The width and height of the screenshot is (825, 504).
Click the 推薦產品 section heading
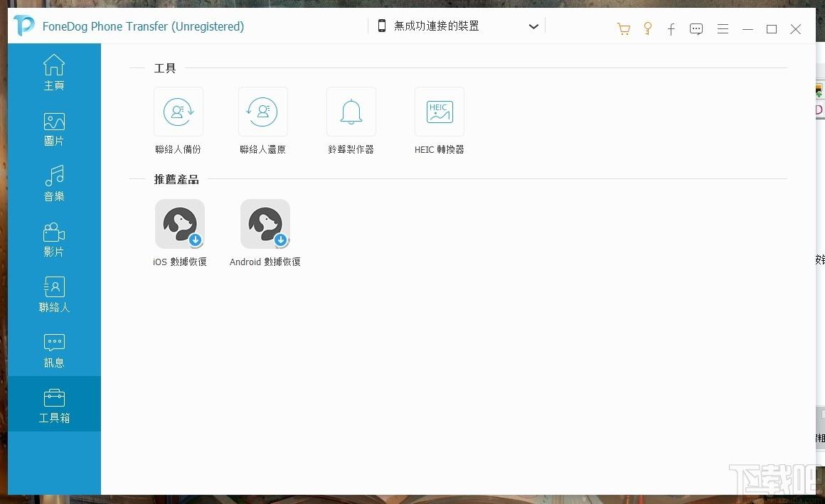tap(176, 179)
